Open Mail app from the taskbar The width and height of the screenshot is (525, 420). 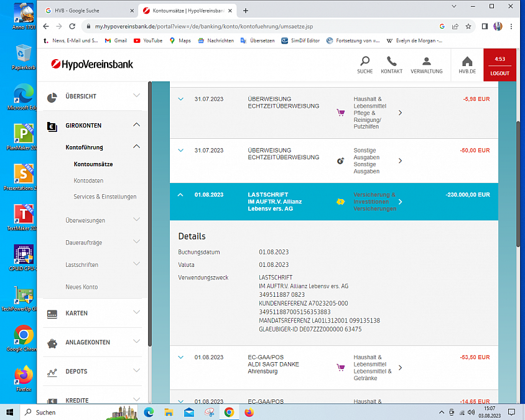click(x=189, y=413)
